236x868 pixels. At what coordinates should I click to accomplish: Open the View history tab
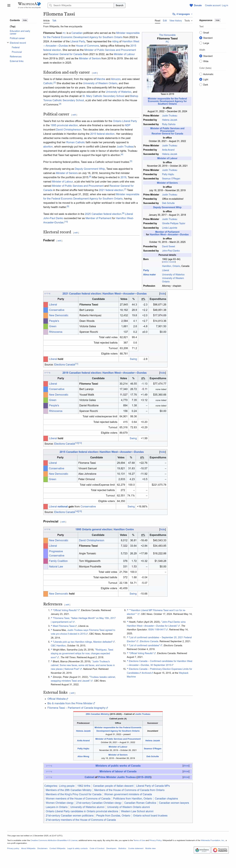(175, 21)
